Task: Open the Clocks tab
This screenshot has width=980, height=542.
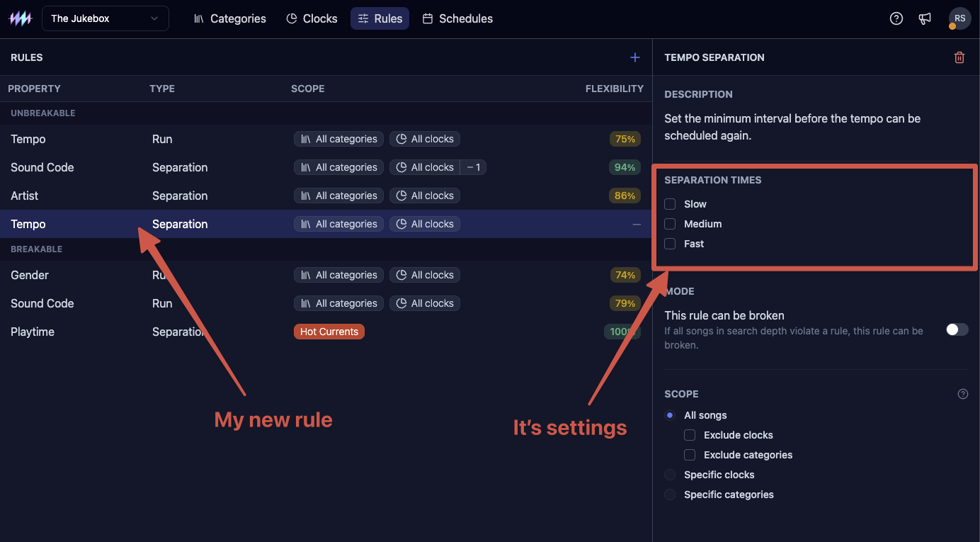Action: click(312, 18)
